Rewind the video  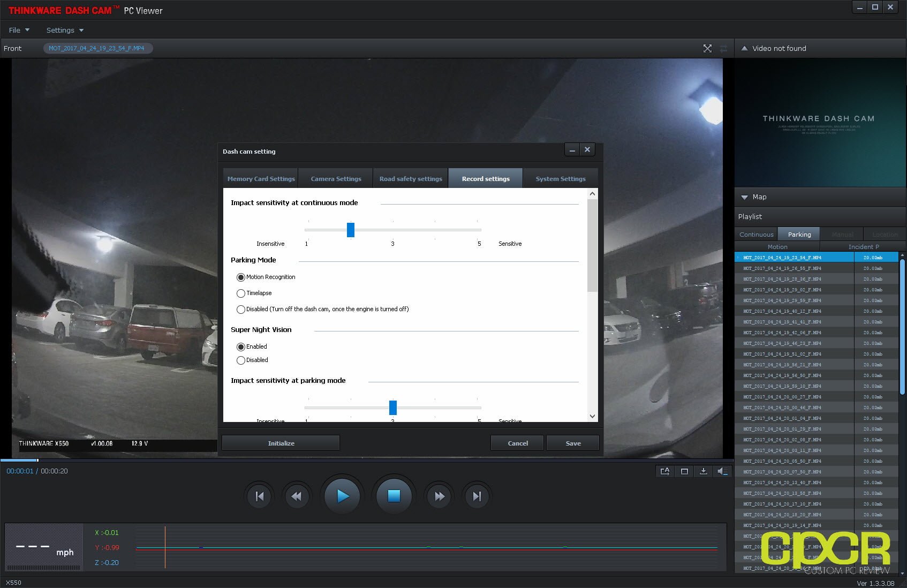[x=296, y=496]
